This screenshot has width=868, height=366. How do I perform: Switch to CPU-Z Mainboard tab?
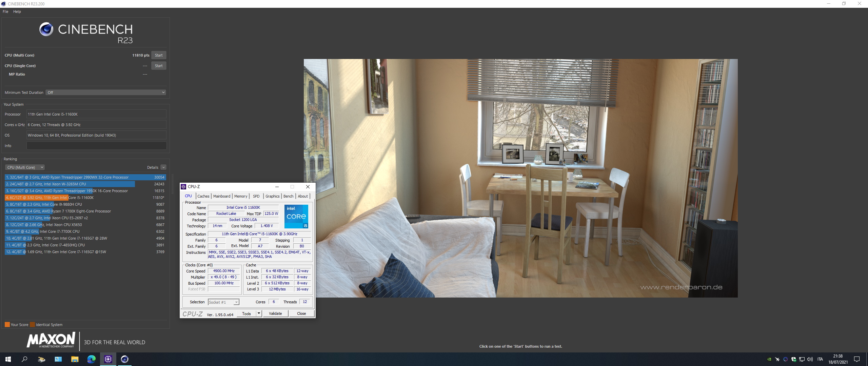[x=222, y=196]
